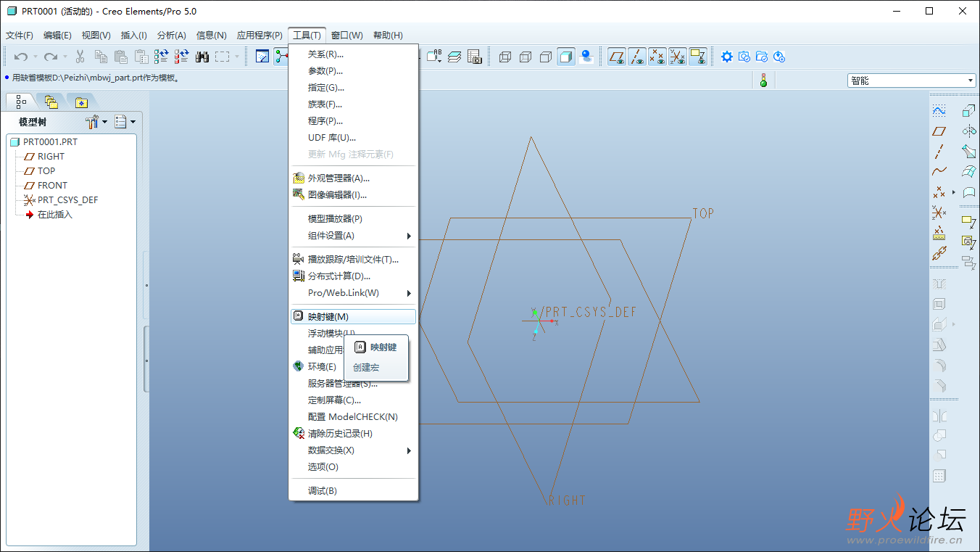Open the 视图(V) menu
Image resolution: width=980 pixels, height=552 pixels.
click(96, 36)
